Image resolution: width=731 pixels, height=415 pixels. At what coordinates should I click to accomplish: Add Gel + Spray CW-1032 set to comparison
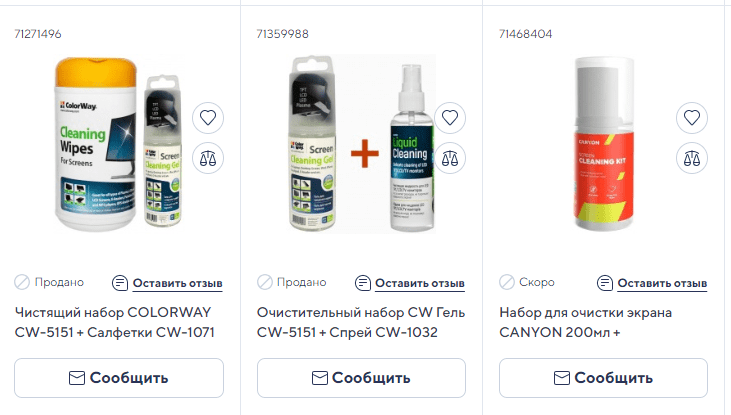pos(450,158)
